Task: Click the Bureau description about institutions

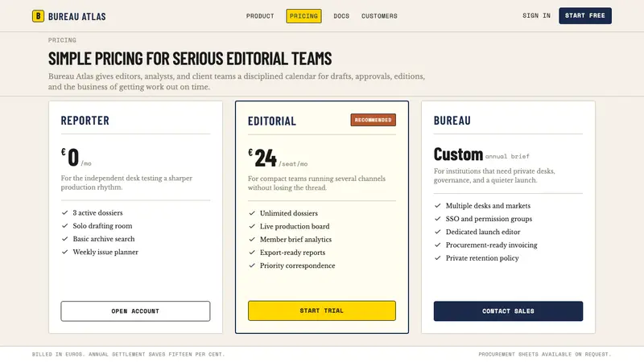Action: coord(494,175)
